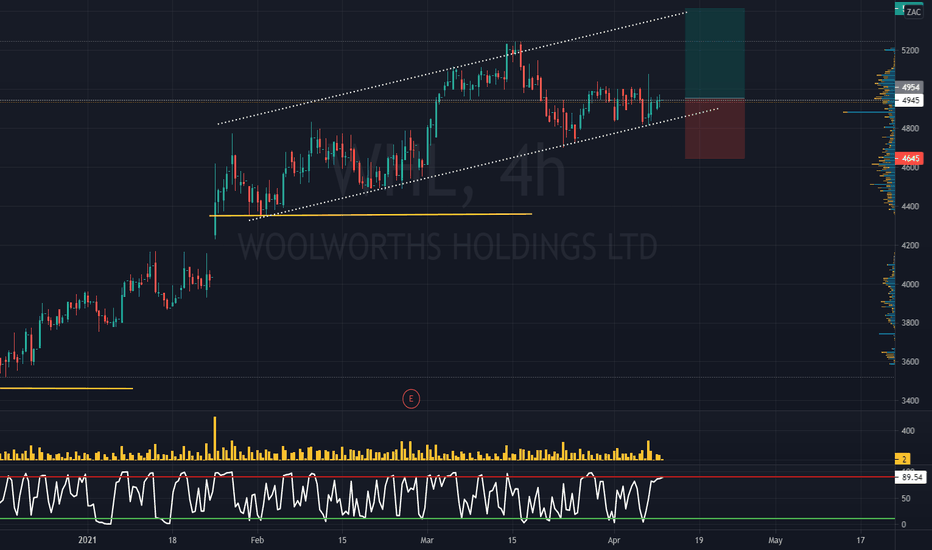Click the 2021 time axis label

(x=87, y=540)
